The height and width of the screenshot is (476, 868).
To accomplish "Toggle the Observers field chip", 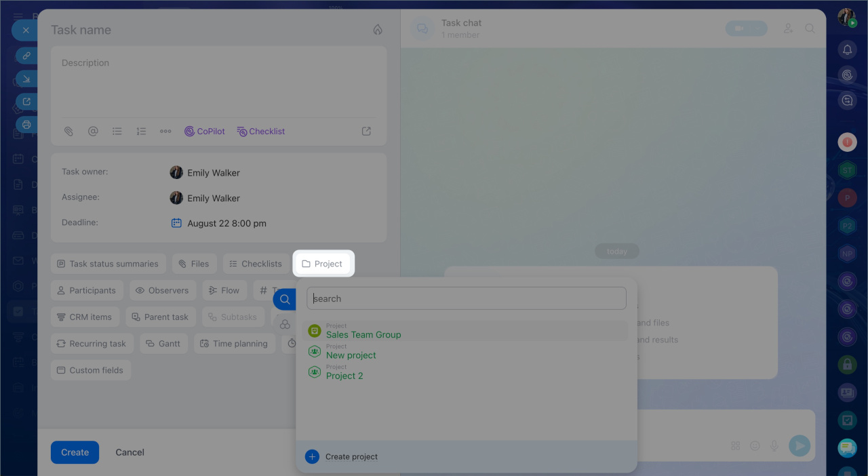I will [x=163, y=290].
